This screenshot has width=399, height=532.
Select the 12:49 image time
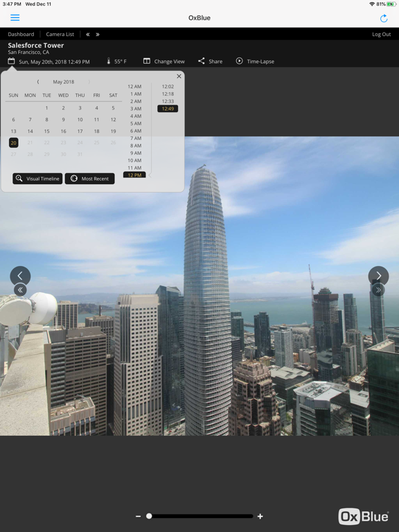tap(168, 109)
